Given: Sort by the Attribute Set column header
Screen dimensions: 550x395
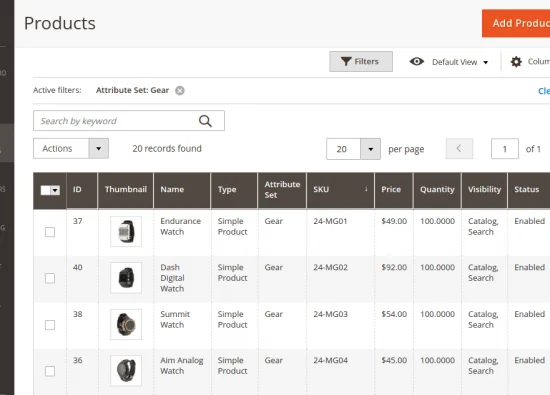Looking at the screenshot, I should [282, 190].
